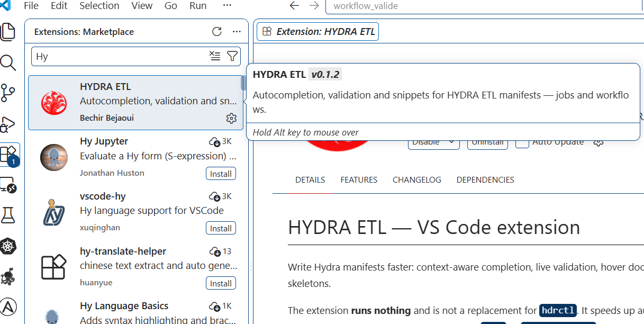Viewport: 644px width, 324px height.
Task: Switch to the CHANGELOG tab
Action: 417,180
